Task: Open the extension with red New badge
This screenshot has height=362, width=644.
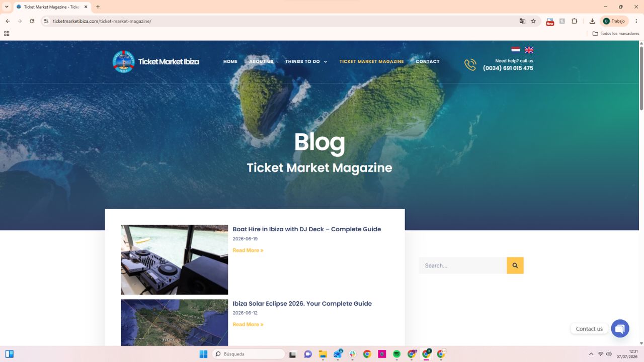Action: (550, 21)
